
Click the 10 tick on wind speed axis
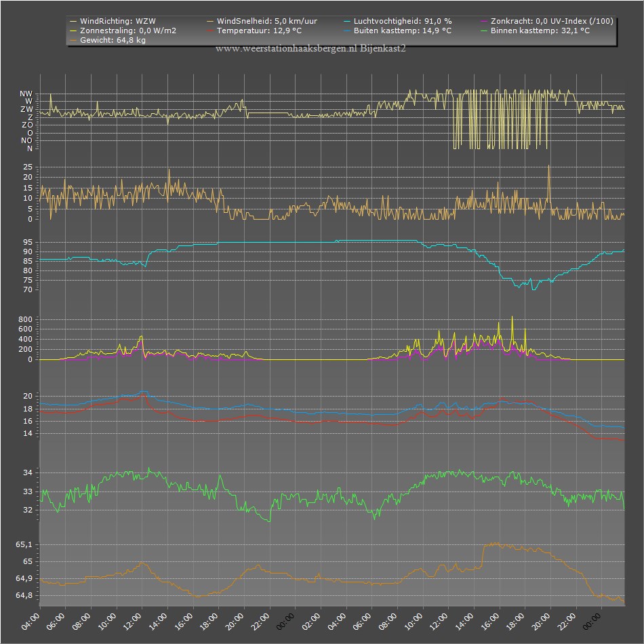point(28,198)
